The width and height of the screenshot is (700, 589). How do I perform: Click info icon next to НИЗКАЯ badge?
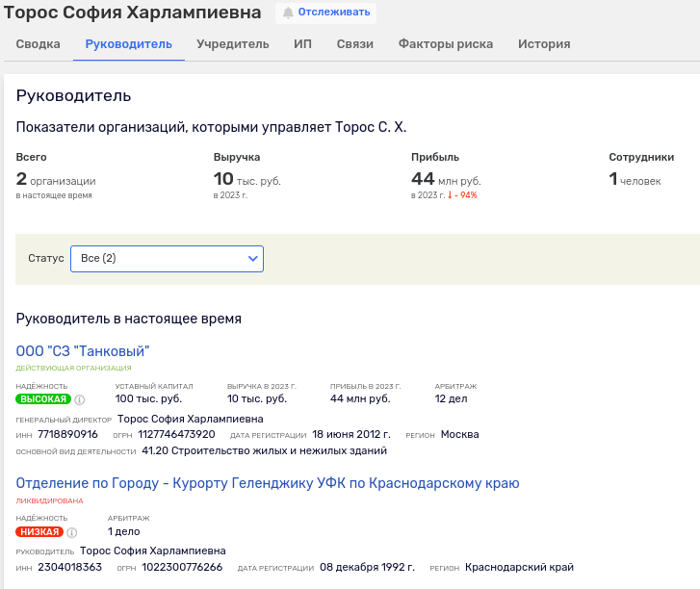click(72, 532)
